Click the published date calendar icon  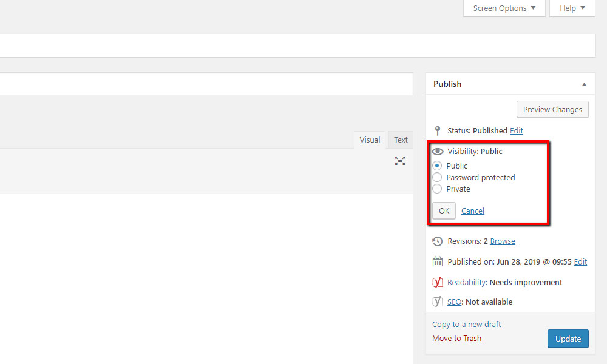tap(438, 261)
